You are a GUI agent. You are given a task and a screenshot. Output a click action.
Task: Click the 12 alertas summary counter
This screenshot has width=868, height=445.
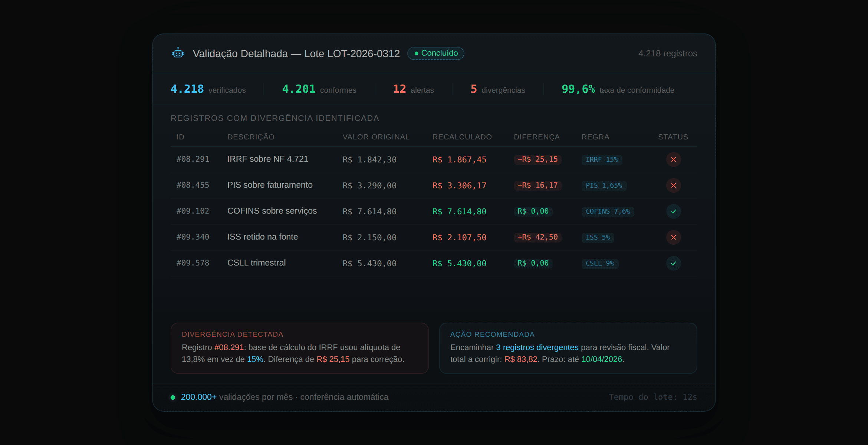coord(413,89)
